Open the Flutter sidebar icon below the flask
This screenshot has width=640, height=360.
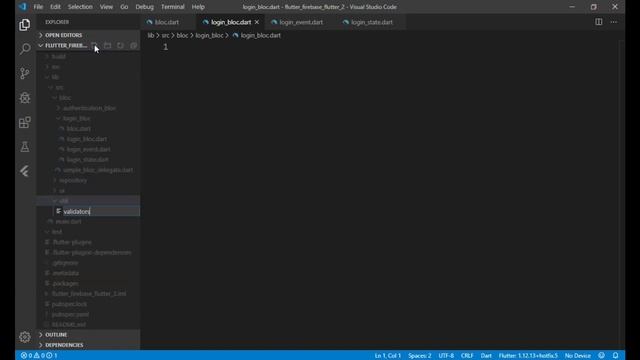24,171
